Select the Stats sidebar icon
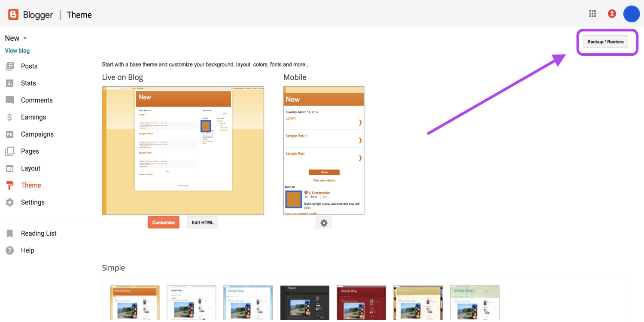The width and height of the screenshot is (644, 322). 10,83
